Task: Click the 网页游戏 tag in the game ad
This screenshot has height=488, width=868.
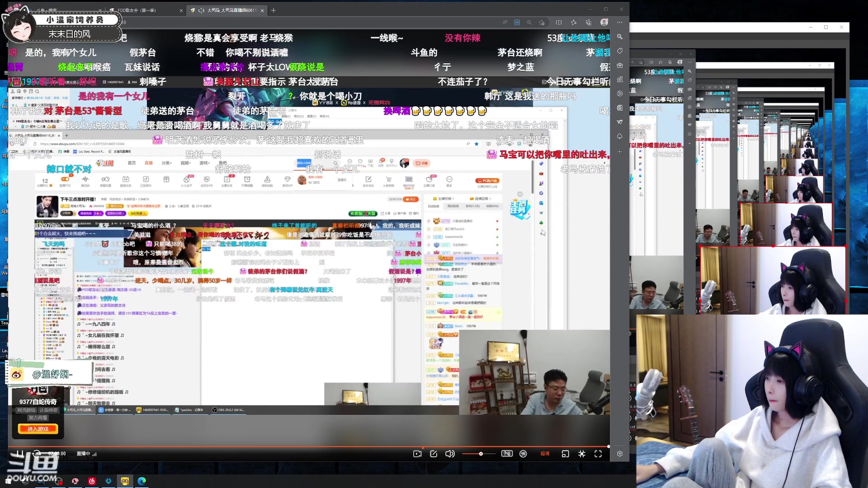Action: click(x=26, y=410)
